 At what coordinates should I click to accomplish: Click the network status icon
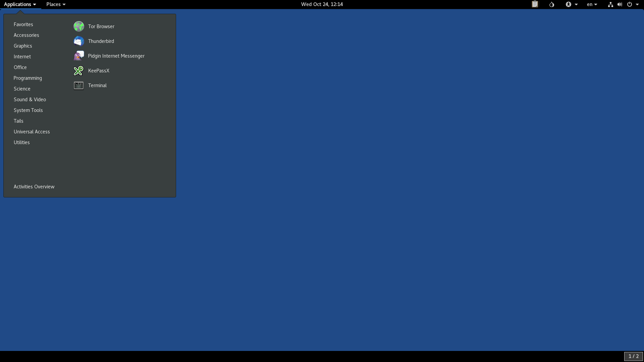point(610,4)
